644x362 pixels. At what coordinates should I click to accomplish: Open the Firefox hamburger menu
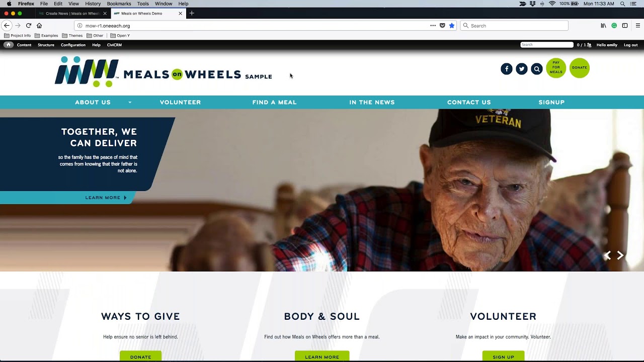[x=637, y=26]
